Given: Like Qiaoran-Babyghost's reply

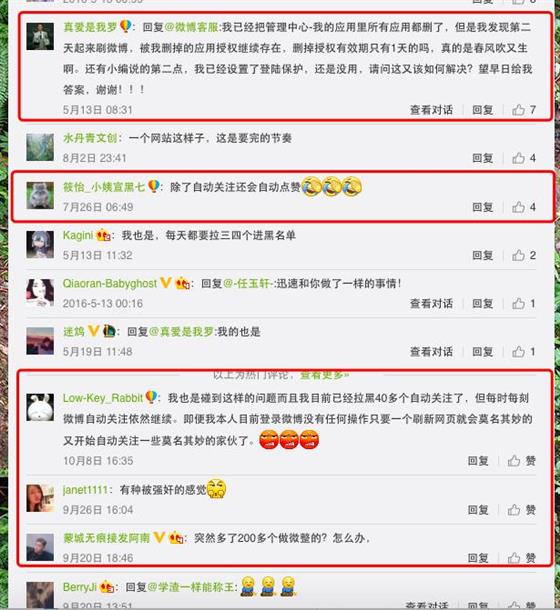Looking at the screenshot, I should pyautogui.click(x=523, y=303).
